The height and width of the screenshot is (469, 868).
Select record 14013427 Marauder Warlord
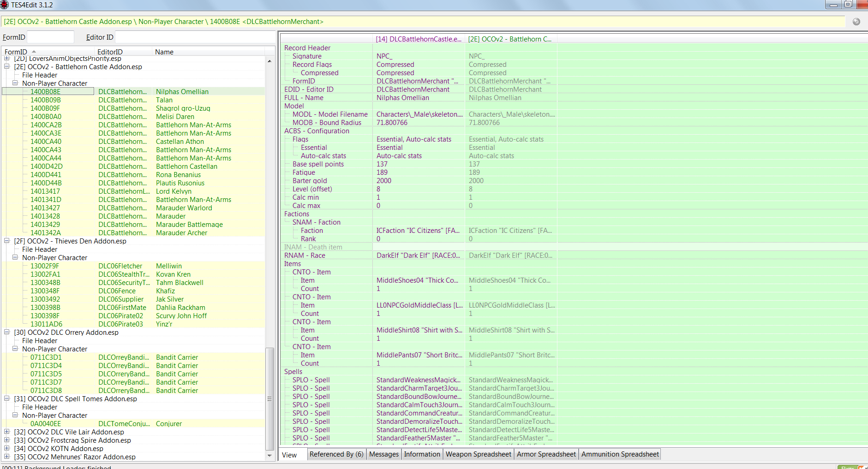134,208
